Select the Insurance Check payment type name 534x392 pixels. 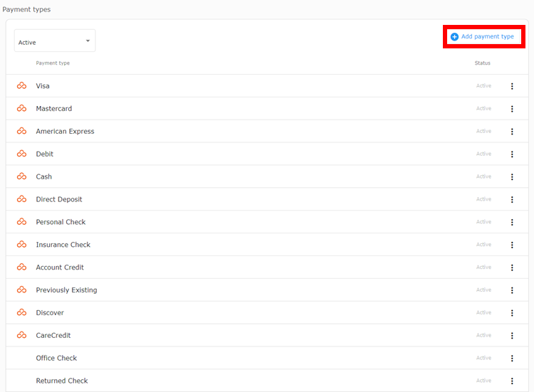click(x=63, y=245)
